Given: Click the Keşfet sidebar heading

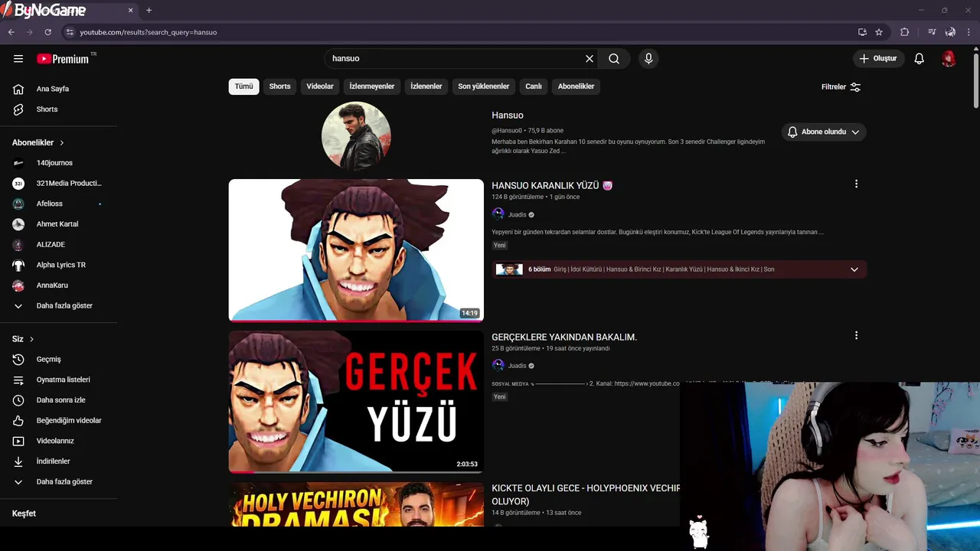Looking at the screenshot, I should coord(24,514).
